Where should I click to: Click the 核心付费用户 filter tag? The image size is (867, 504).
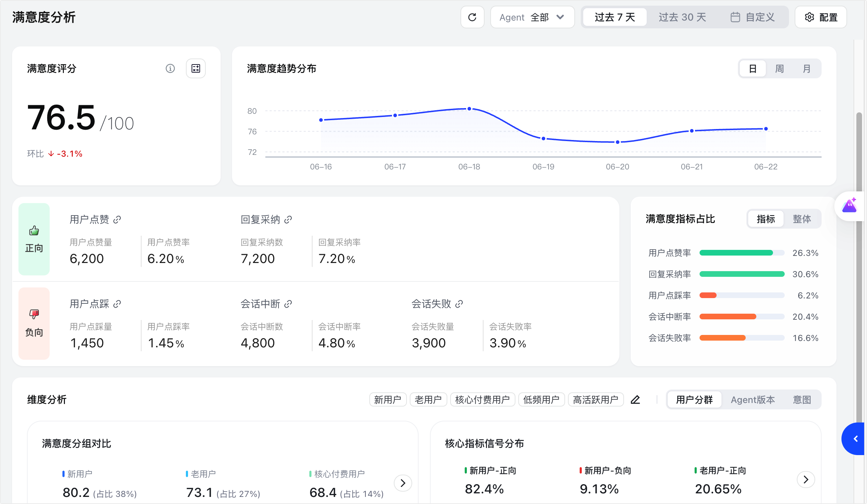(x=482, y=400)
